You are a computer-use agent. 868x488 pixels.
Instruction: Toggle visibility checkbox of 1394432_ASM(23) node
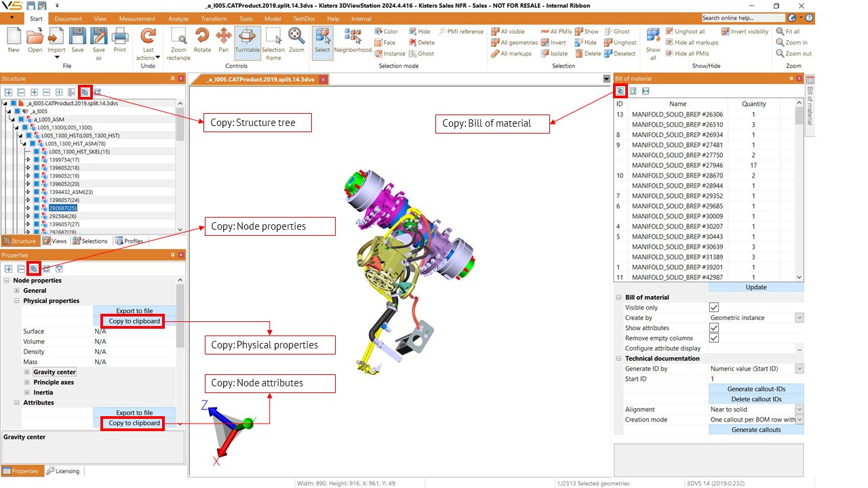(x=37, y=192)
